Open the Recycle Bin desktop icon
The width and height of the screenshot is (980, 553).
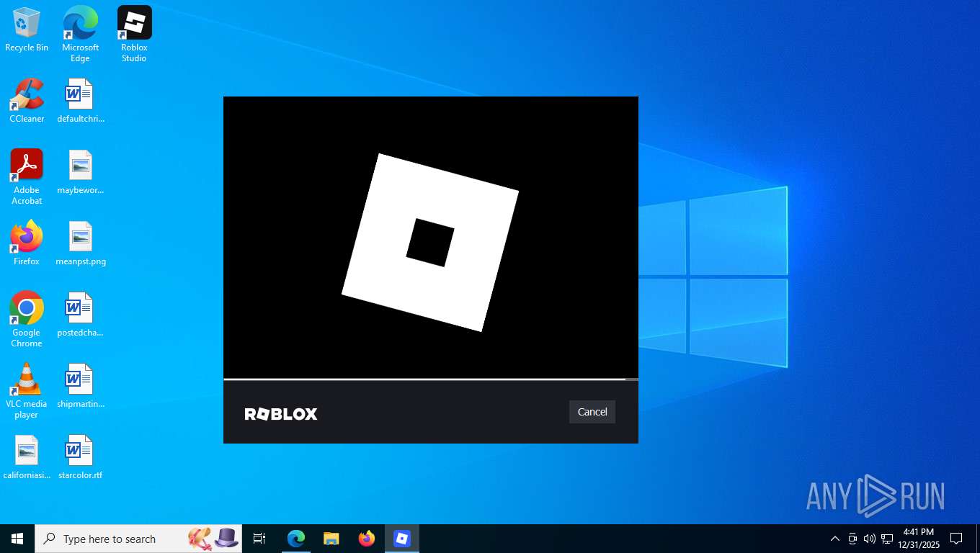click(27, 30)
